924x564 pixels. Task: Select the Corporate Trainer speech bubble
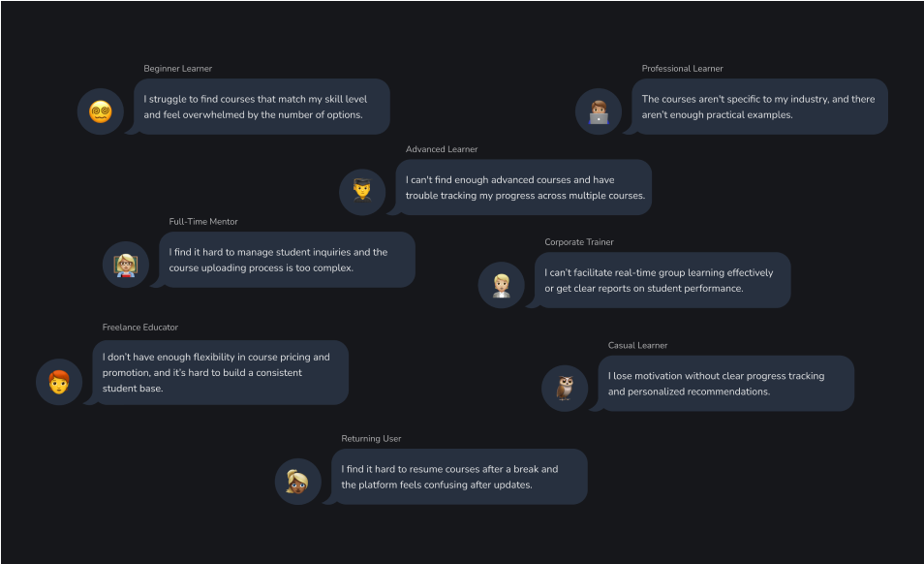coord(663,280)
